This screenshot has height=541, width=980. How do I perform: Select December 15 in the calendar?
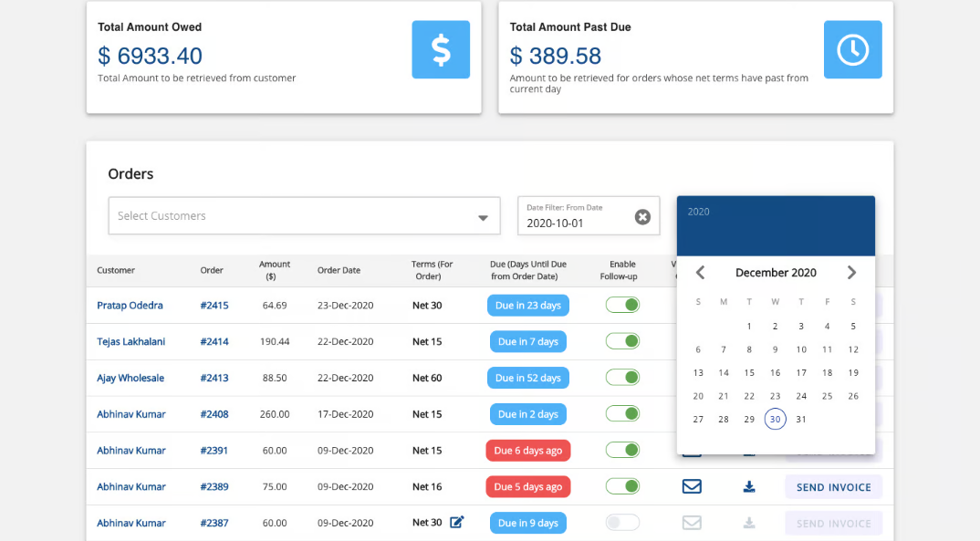click(x=749, y=373)
